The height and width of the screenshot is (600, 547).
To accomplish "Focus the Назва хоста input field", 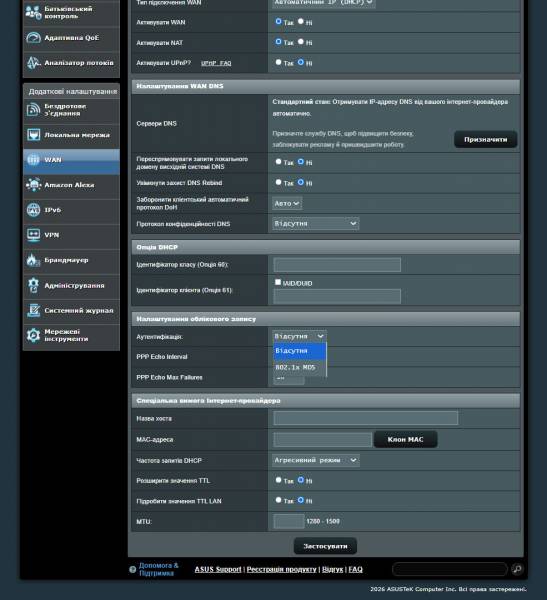I will (x=366, y=418).
